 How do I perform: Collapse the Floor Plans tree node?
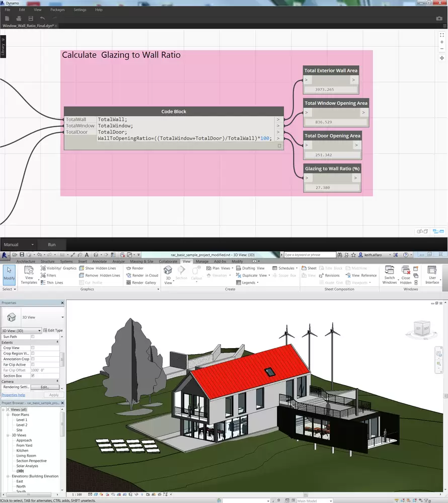pos(8,414)
